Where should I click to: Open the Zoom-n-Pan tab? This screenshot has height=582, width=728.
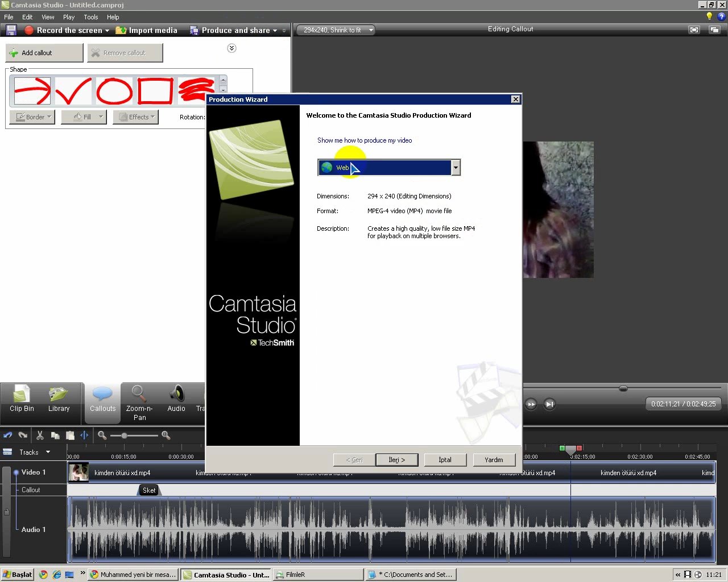(139, 403)
